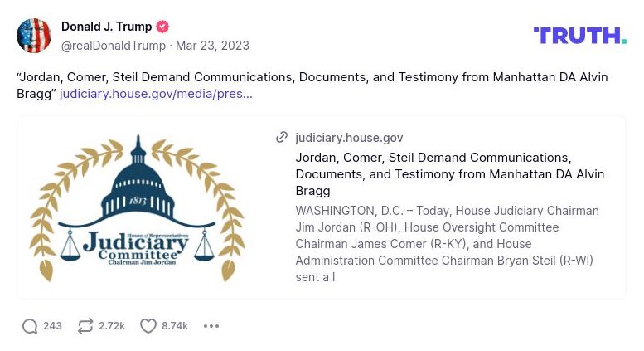Like the post with heart icon
This screenshot has width=644, height=351.
148,326
